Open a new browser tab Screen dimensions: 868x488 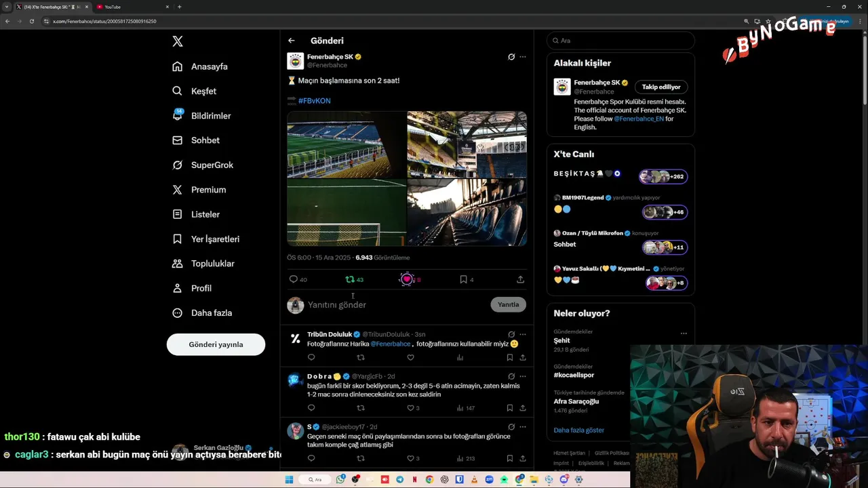179,7
